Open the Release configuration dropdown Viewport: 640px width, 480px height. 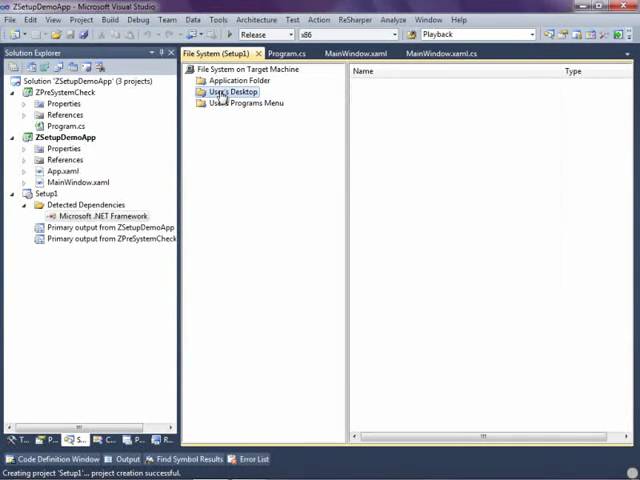(291, 35)
